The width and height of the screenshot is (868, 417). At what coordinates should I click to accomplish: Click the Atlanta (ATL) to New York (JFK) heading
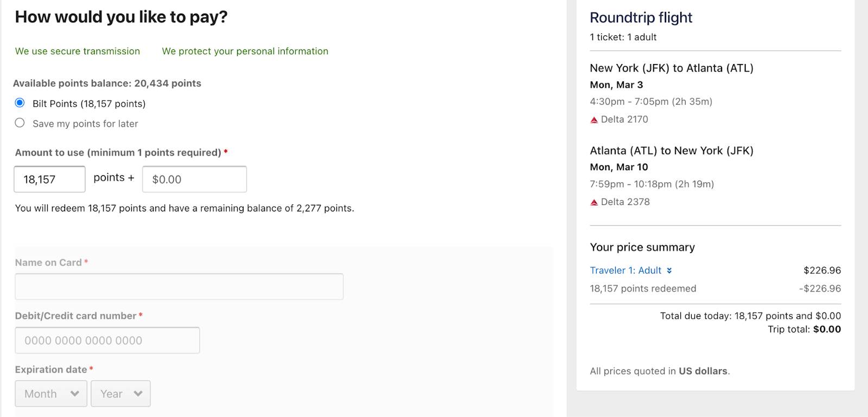click(671, 151)
